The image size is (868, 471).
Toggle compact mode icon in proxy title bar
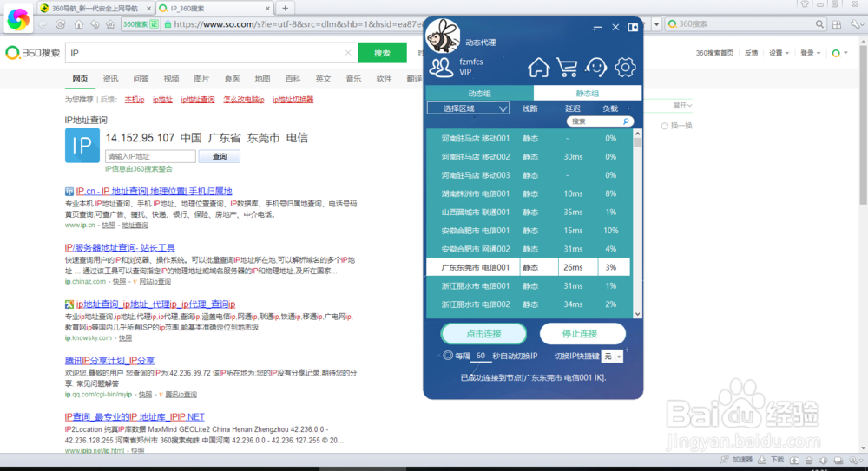click(633, 27)
